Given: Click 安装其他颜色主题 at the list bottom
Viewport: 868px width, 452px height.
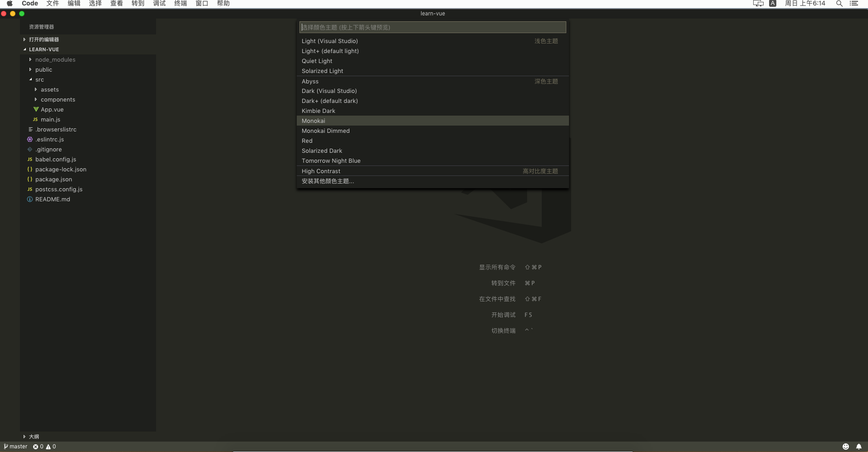Looking at the screenshot, I should click(x=328, y=181).
